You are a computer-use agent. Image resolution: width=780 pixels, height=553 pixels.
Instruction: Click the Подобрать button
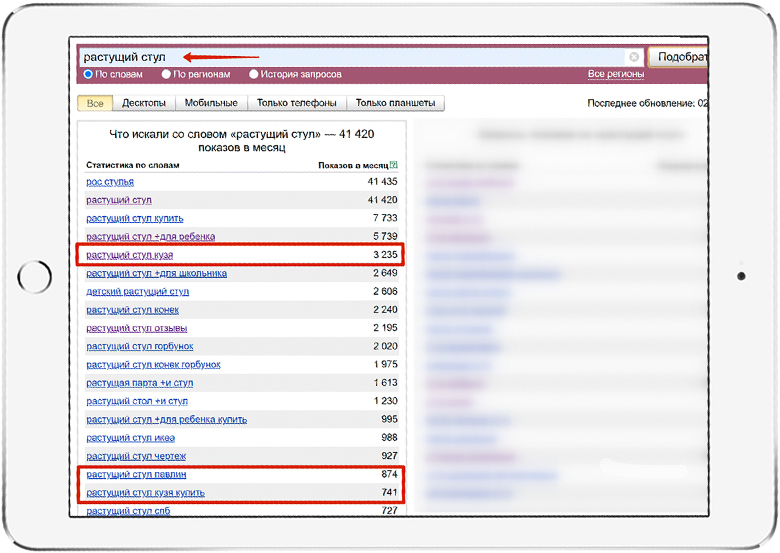(679, 57)
